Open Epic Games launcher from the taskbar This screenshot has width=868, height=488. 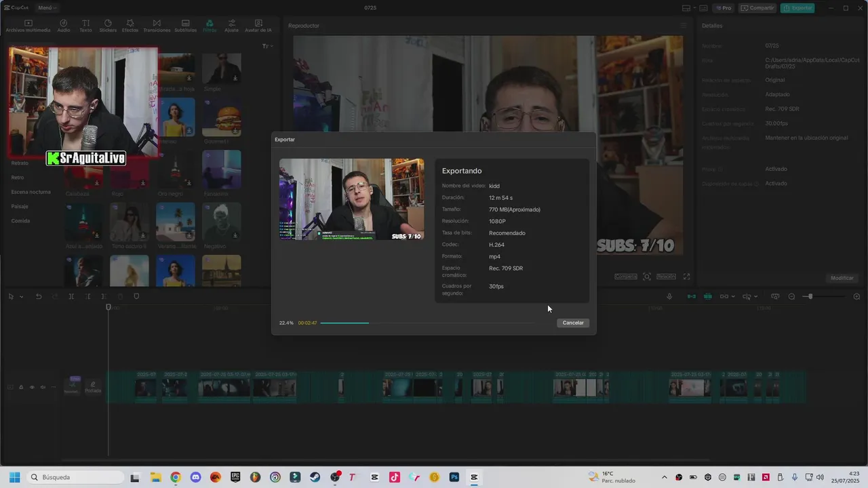(235, 477)
